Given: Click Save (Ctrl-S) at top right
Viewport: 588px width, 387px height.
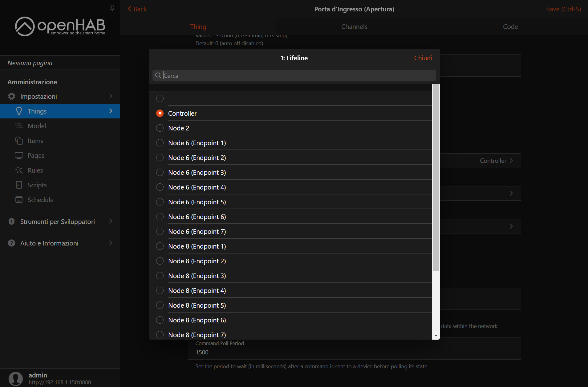Looking at the screenshot, I should click(x=563, y=9).
